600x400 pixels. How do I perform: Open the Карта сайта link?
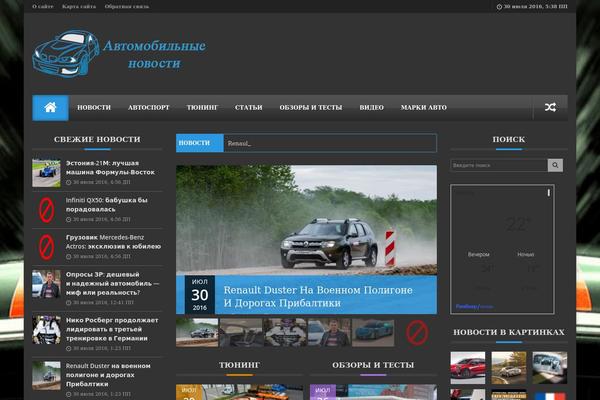click(x=79, y=7)
